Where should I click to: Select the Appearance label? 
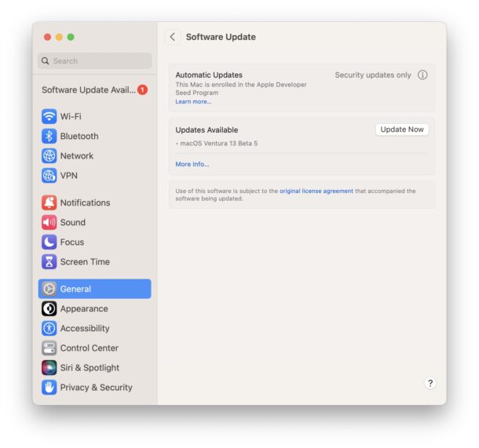tap(84, 309)
